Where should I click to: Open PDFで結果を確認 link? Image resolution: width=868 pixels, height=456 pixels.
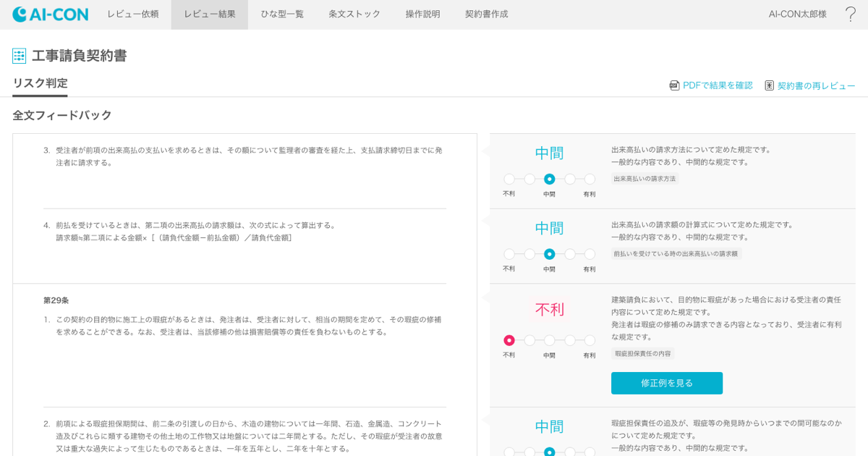(718, 85)
